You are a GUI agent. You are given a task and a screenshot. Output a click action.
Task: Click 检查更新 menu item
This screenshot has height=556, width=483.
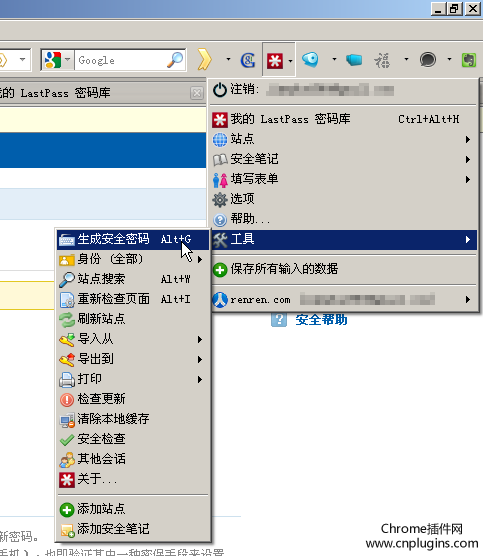pyautogui.click(x=133, y=399)
